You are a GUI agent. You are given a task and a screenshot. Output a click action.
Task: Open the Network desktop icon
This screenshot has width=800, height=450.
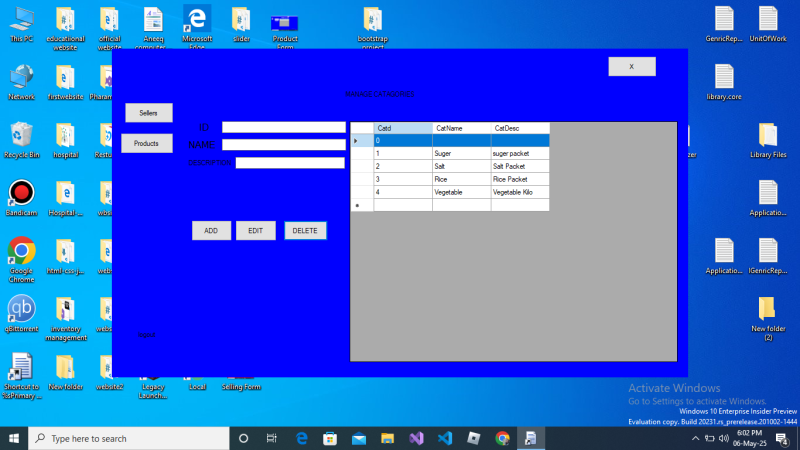(21, 78)
